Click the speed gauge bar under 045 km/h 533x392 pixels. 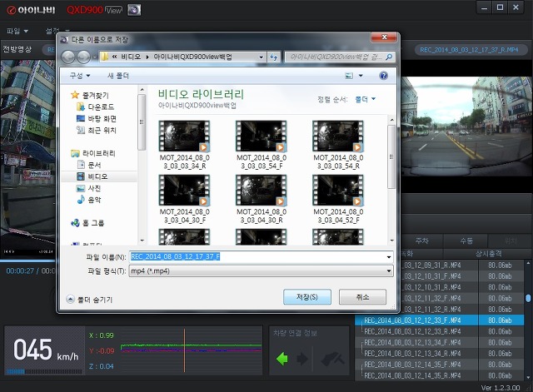[x=44, y=372]
